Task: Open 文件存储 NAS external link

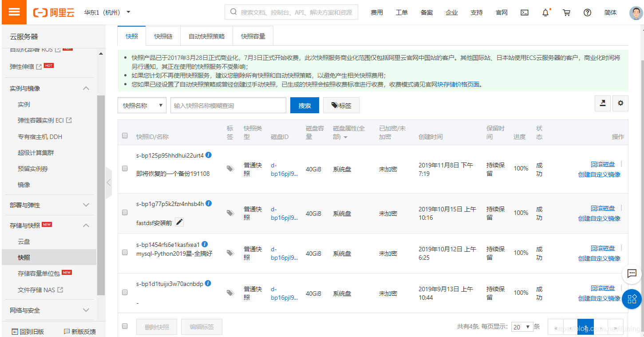Action: pos(40,290)
